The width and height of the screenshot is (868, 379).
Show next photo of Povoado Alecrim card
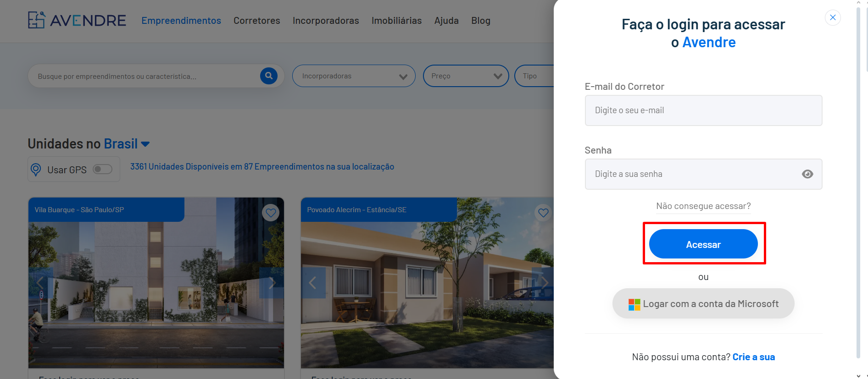tap(543, 283)
